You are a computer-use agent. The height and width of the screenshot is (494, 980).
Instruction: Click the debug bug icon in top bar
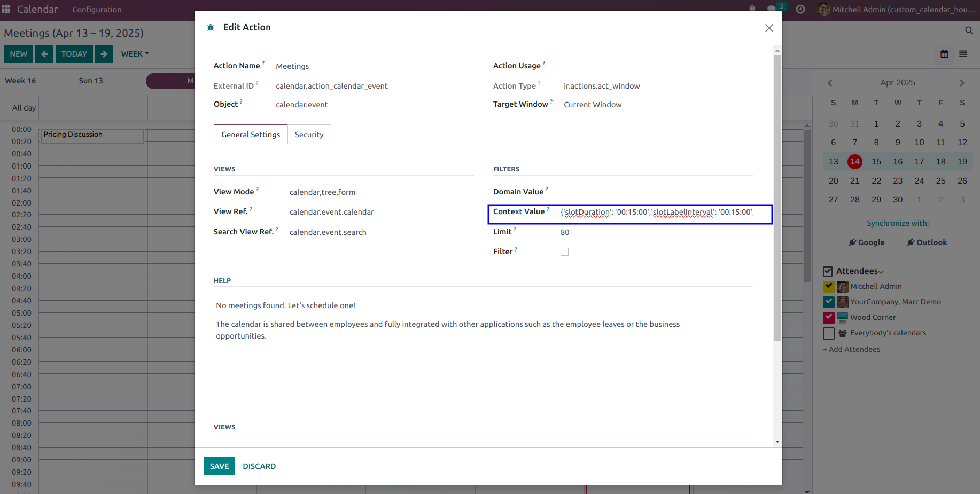(752, 9)
